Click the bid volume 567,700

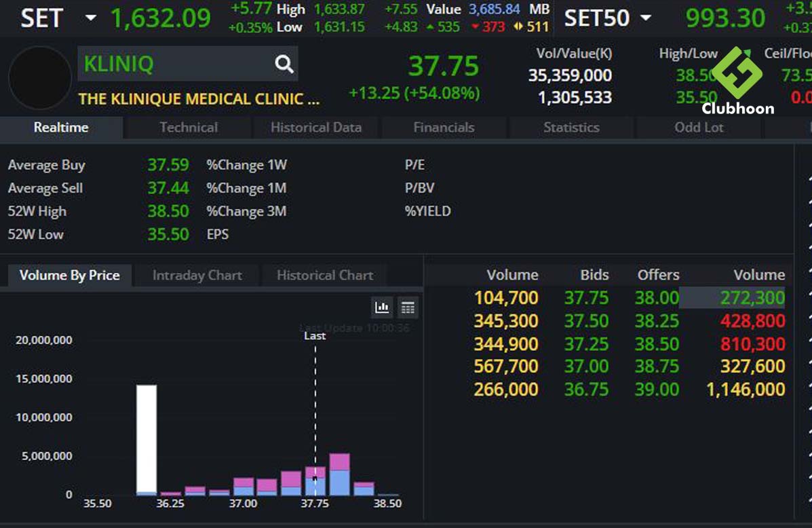tap(506, 366)
